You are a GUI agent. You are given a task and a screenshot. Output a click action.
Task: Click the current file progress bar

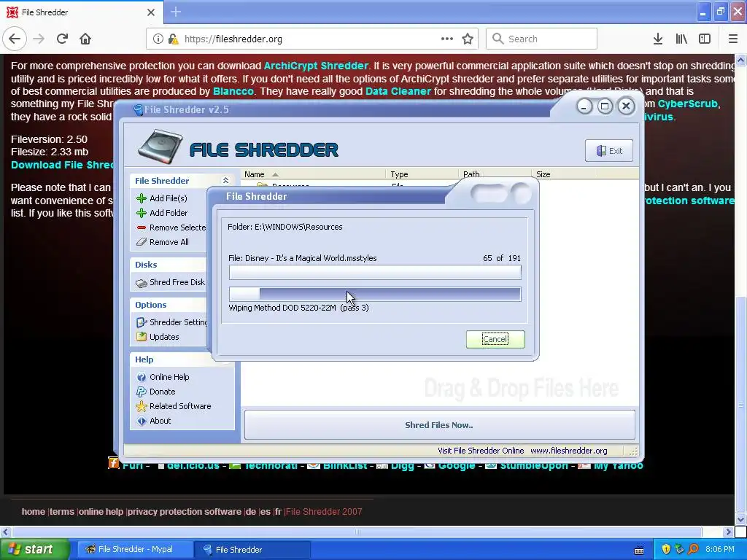click(375, 272)
